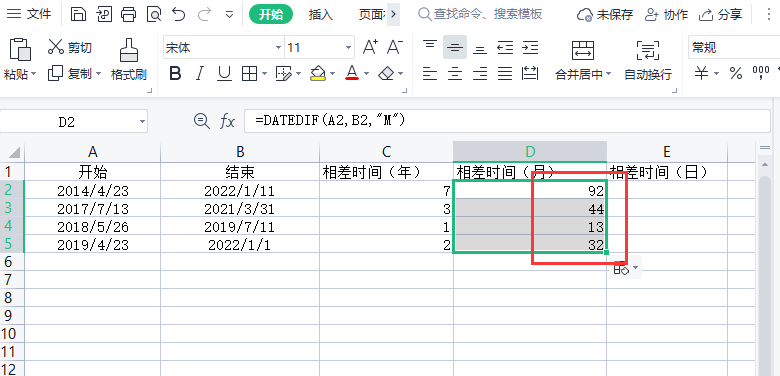Expand the copy (复制) options arrow
The height and width of the screenshot is (376, 780).
tap(98, 74)
